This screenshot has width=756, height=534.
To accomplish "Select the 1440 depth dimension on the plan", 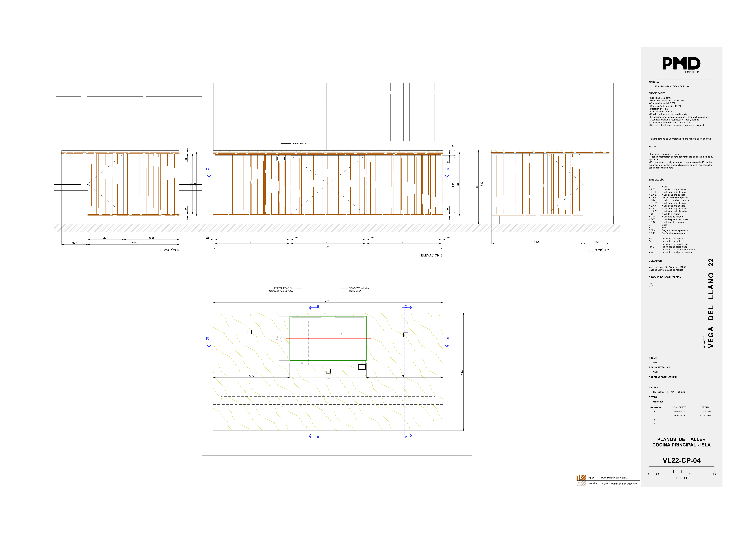I will [462, 372].
